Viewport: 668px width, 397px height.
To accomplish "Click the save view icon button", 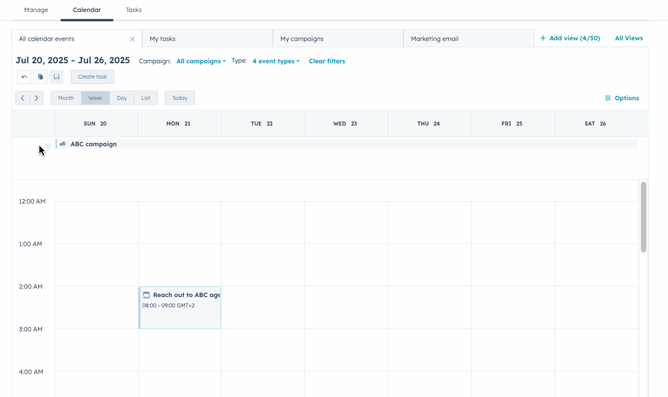I will 56,77.
